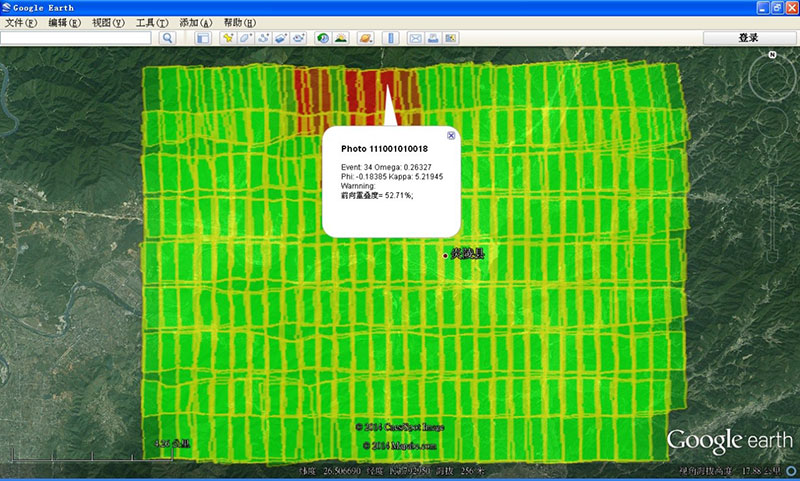Screen dimensions: 800x481
Task: Click the email envelope icon
Action: (416, 38)
